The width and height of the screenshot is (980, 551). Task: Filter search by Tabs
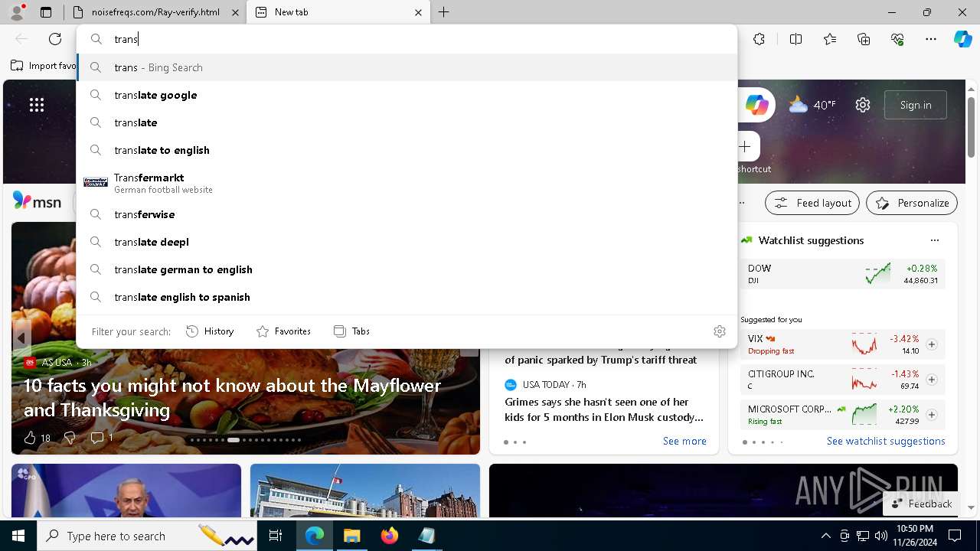coord(351,331)
